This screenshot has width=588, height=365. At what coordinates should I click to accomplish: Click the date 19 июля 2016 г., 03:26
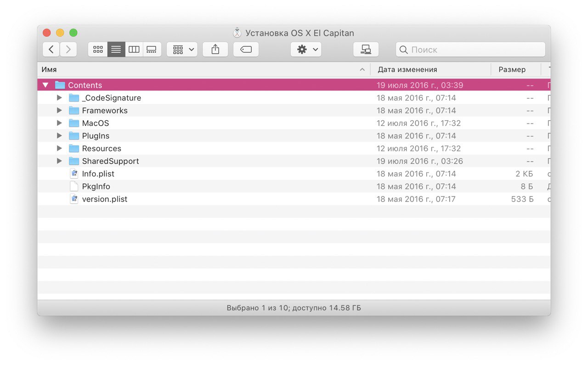click(x=420, y=161)
